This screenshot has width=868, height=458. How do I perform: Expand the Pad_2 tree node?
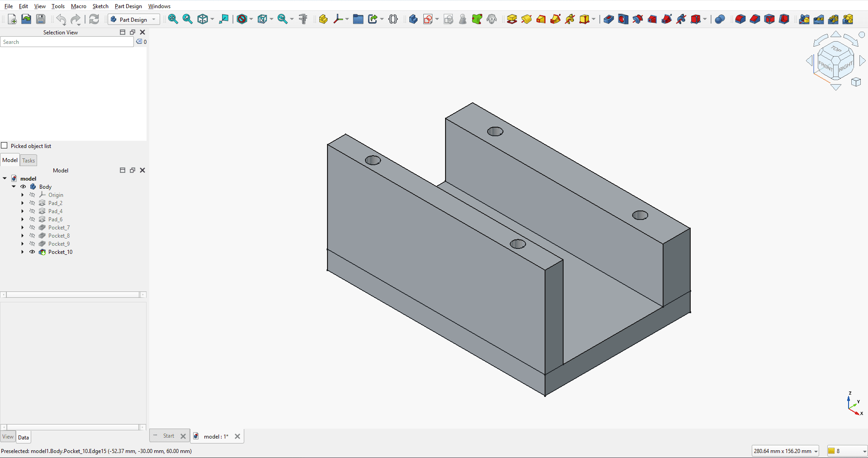tap(23, 203)
